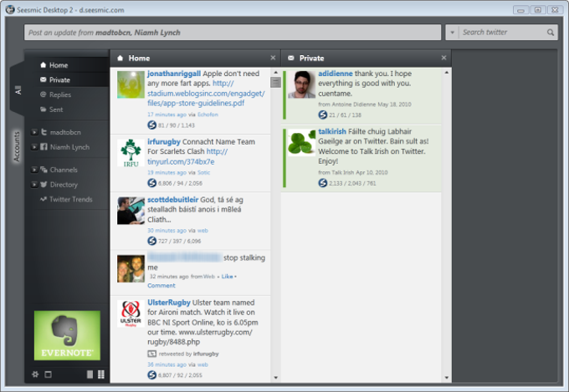
Task: Click the Niamh Lynch account entry
Action: [x=65, y=147]
